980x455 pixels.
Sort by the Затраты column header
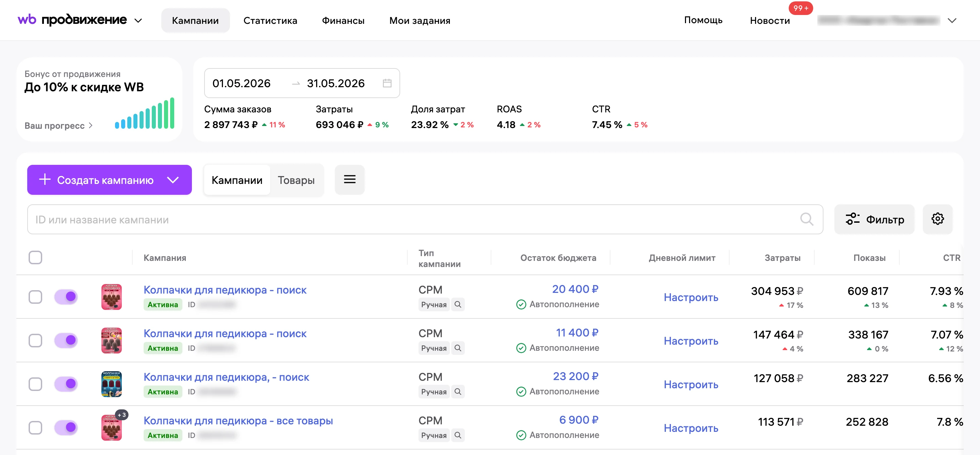782,258
